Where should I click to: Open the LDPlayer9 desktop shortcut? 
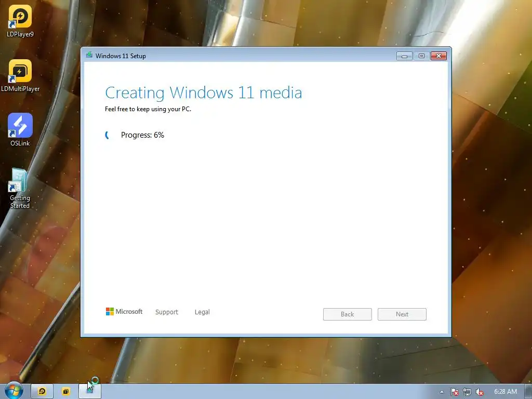tap(20, 21)
